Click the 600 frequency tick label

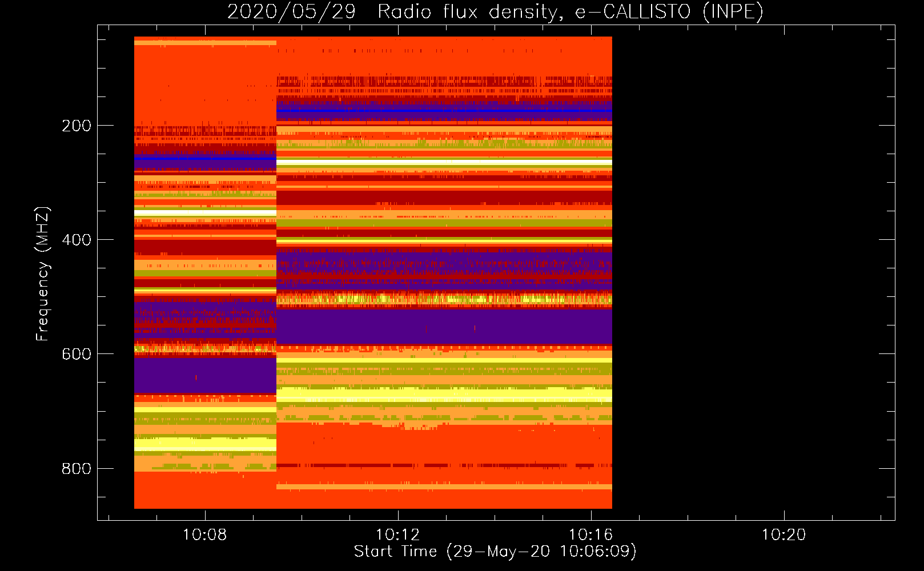point(77,354)
